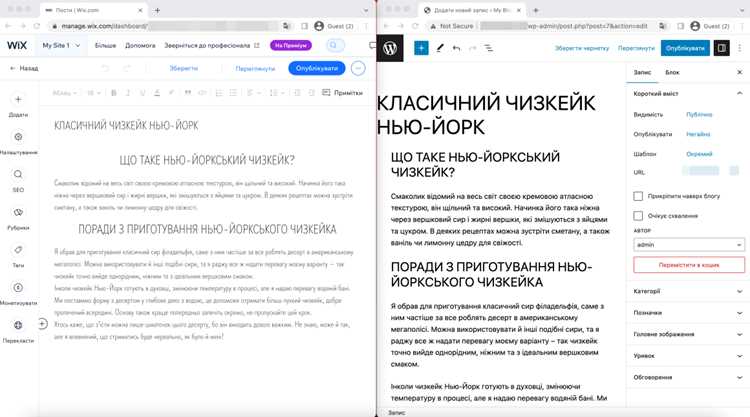Publish the WordPress post with Опублікувати
The height and width of the screenshot is (417, 750).
click(685, 48)
